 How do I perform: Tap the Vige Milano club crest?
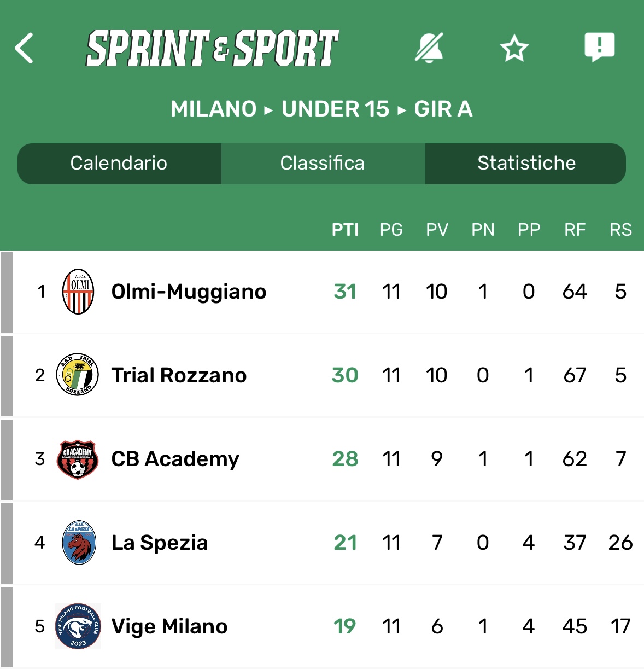pos(78,626)
